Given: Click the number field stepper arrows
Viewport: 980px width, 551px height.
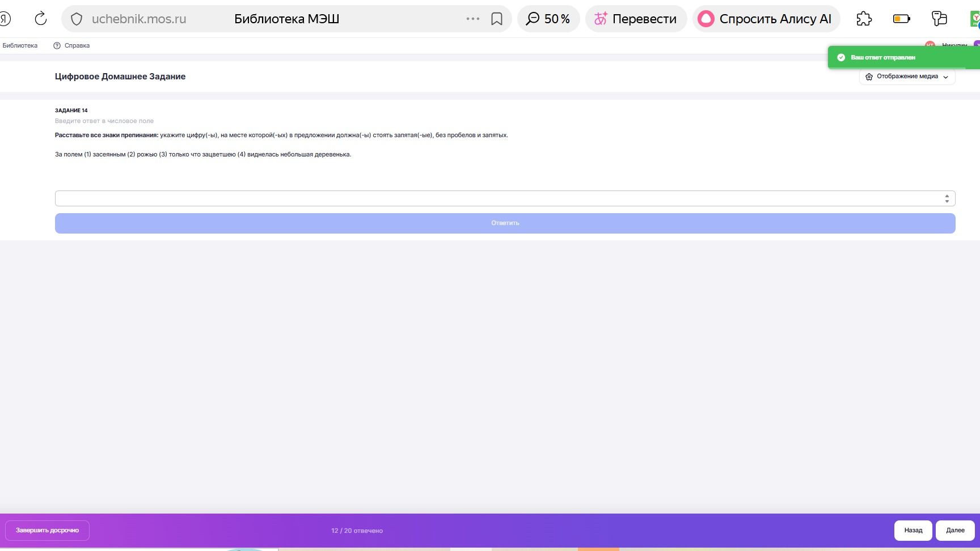Looking at the screenshot, I should coord(947,198).
